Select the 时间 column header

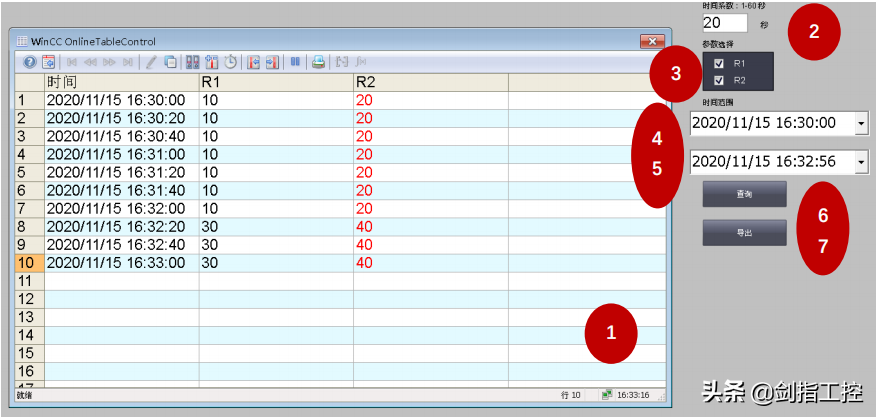point(121,82)
